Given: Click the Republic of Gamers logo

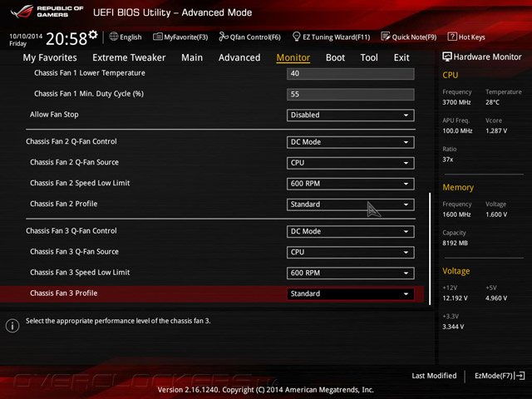Looking at the screenshot, I should coord(47,12).
